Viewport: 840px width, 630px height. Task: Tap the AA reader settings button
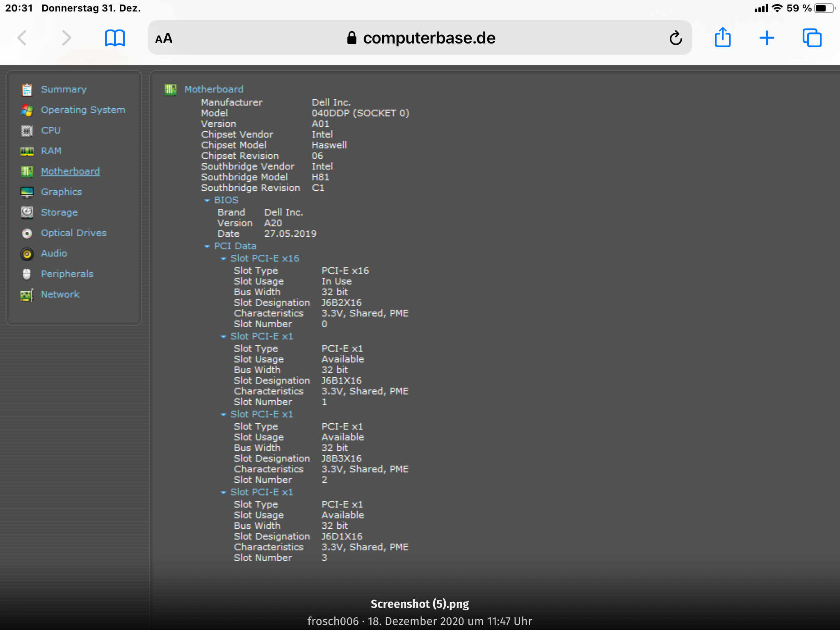click(164, 39)
